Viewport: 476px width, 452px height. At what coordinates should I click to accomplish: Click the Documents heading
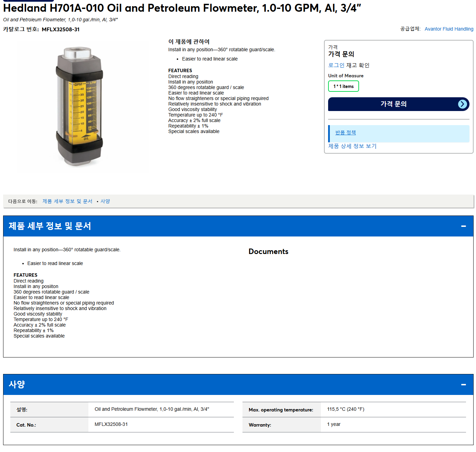268,252
